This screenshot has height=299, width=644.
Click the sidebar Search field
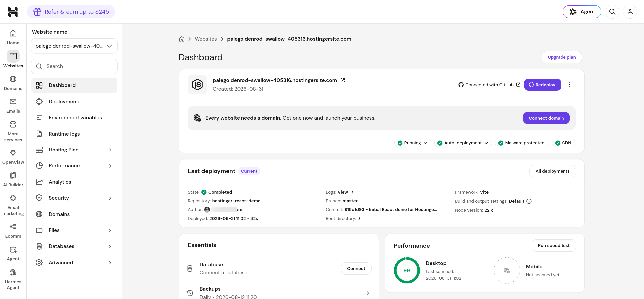(x=74, y=66)
